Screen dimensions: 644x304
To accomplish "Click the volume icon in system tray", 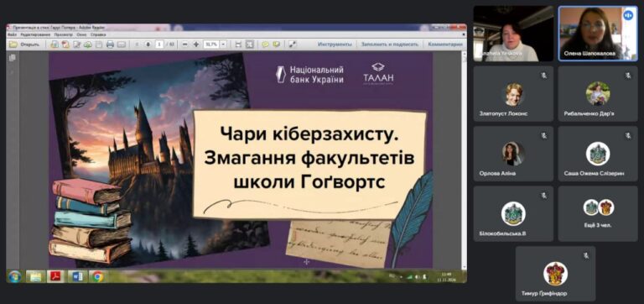I will click(418, 277).
